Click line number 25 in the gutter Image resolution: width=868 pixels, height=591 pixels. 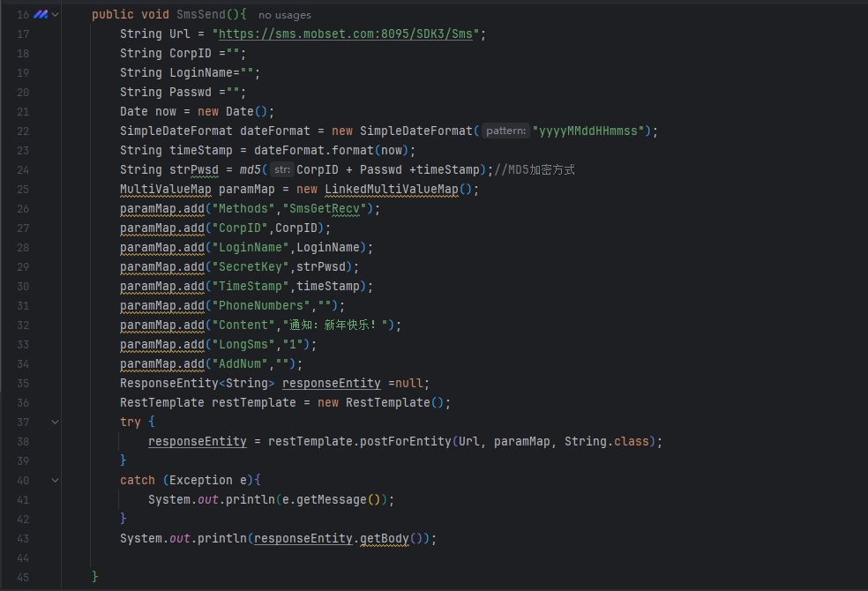pyautogui.click(x=23, y=190)
